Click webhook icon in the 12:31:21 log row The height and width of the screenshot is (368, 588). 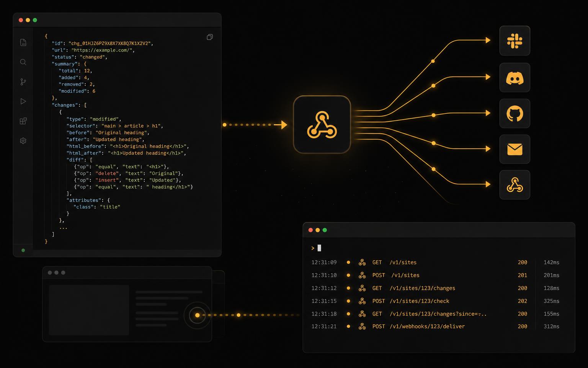point(362,326)
